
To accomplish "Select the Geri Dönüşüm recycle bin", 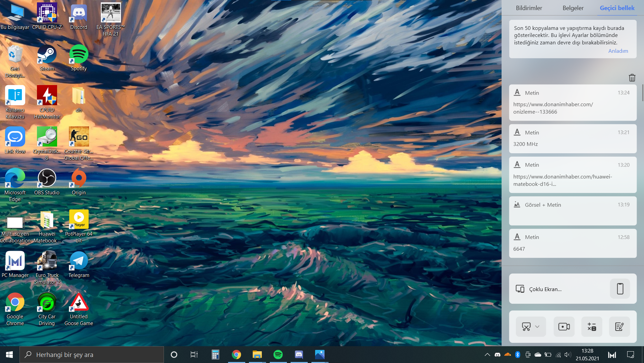I will pos(15,61).
